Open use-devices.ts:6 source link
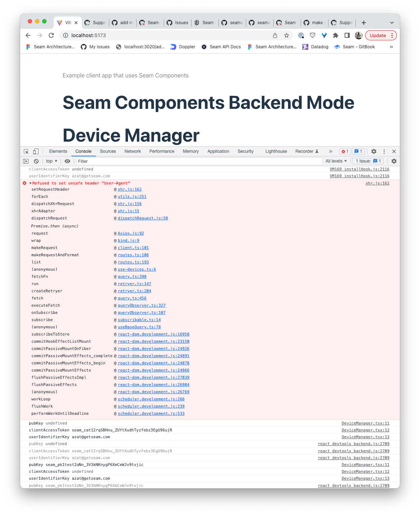The image size is (420, 515). pyautogui.click(x=137, y=270)
